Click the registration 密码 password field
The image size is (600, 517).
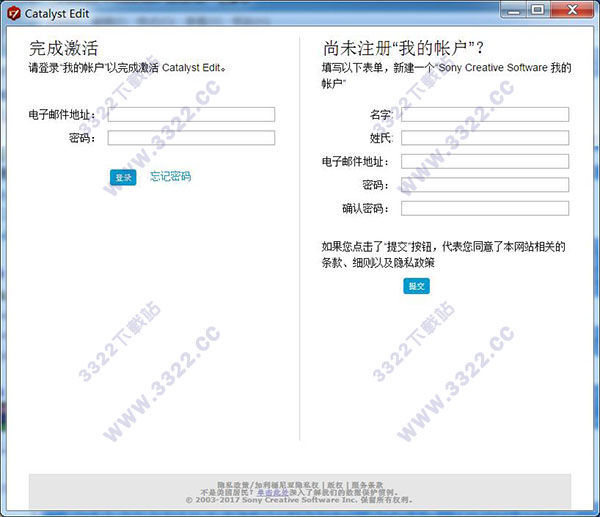pos(485,185)
